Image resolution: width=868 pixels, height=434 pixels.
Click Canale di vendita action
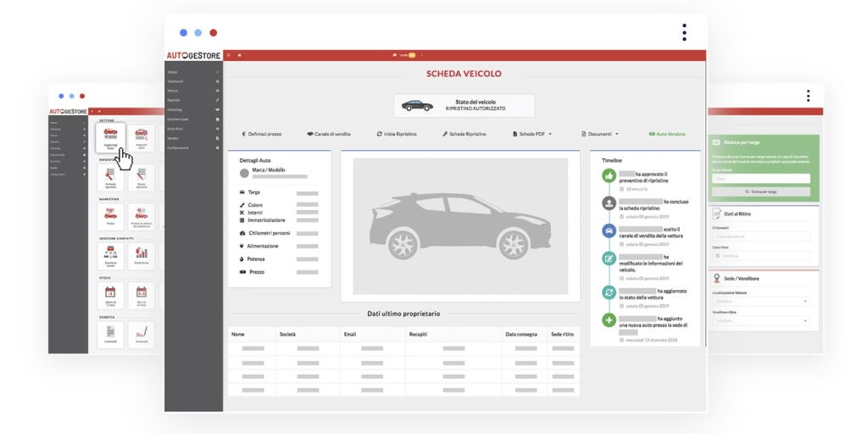pyautogui.click(x=329, y=134)
